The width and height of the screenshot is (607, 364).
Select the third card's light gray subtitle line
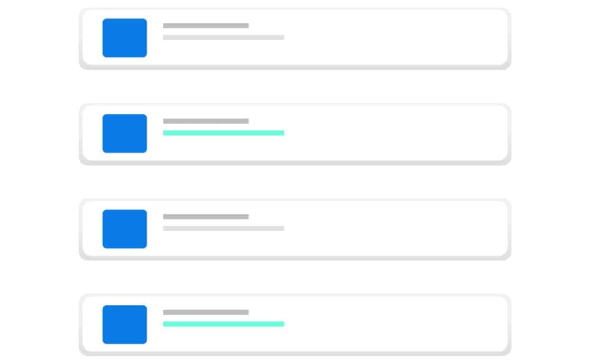click(x=223, y=228)
